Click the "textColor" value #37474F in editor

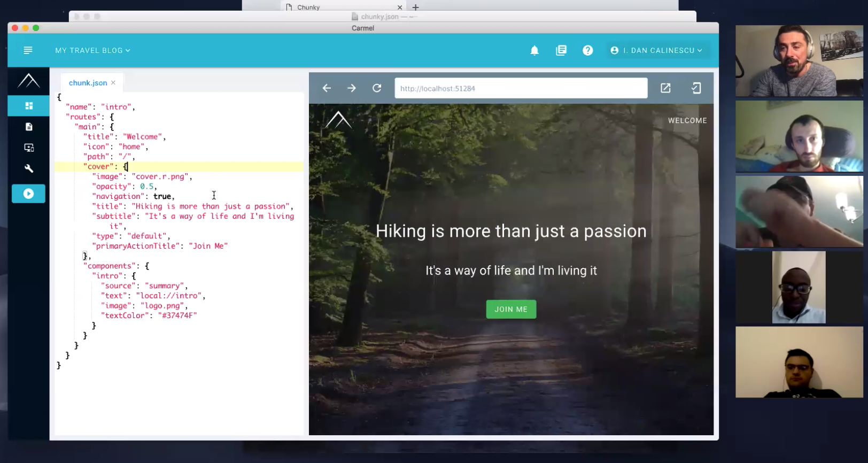pyautogui.click(x=177, y=316)
